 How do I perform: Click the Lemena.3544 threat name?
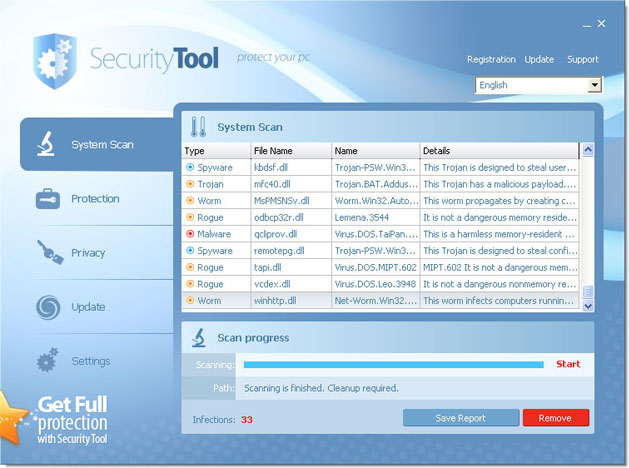point(362,217)
